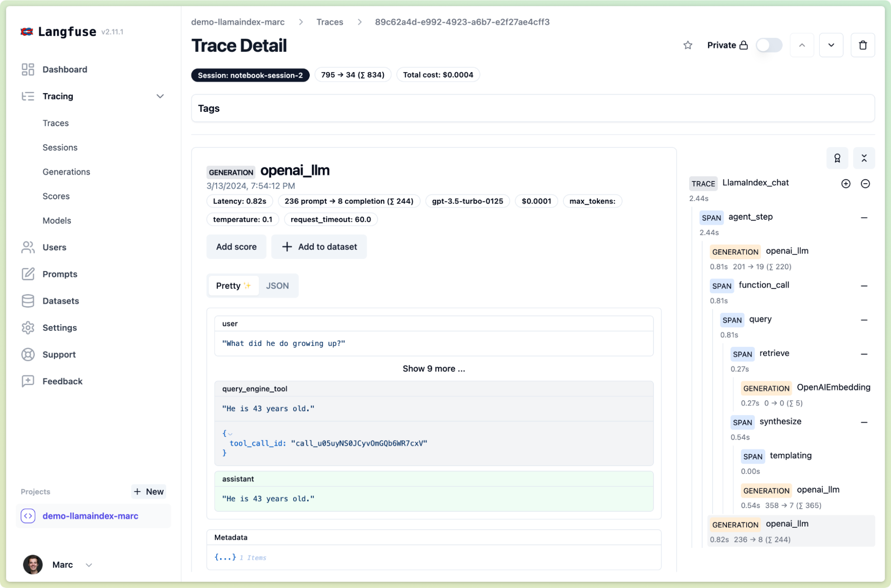Screen dimensions: 891x588
Task: Switch to the Pretty view tab
Action: (x=233, y=286)
